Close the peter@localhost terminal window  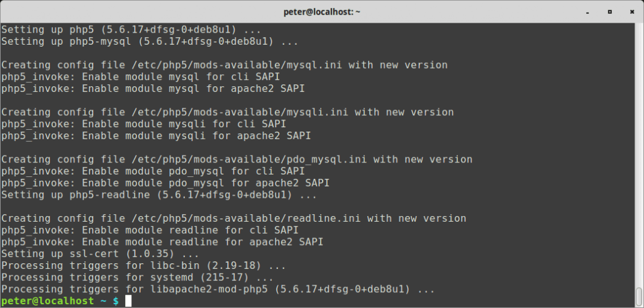click(632, 12)
